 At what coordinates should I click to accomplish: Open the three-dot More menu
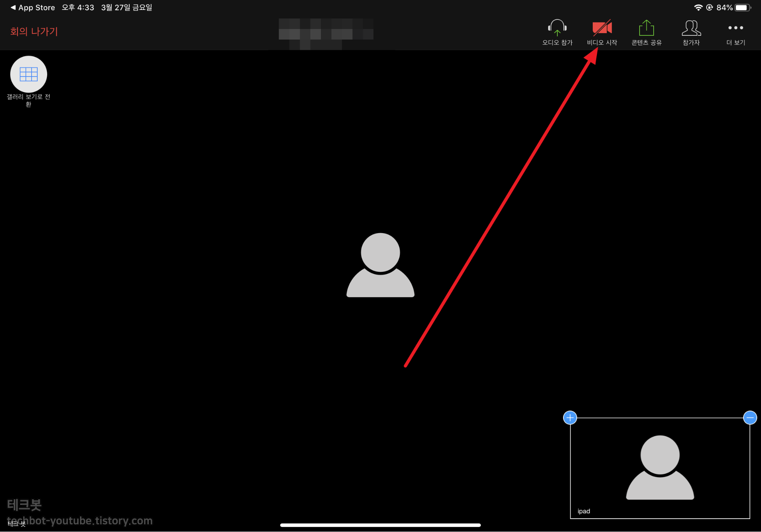(x=735, y=28)
